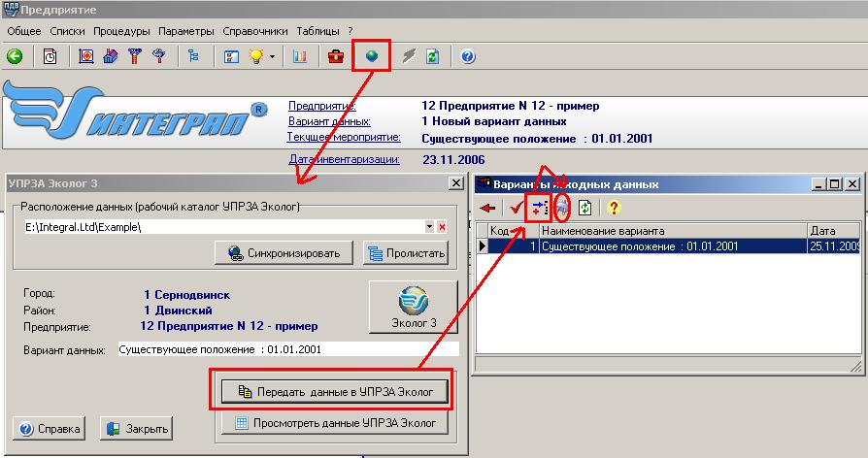Select the Существующее положение row in variants table

tap(672, 246)
